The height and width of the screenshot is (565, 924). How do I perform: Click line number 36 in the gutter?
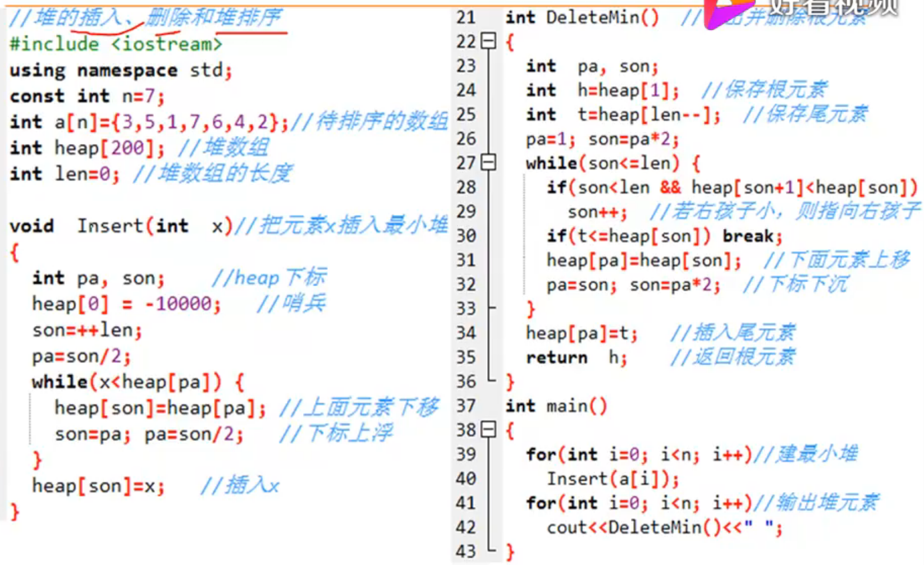pyautogui.click(x=466, y=382)
